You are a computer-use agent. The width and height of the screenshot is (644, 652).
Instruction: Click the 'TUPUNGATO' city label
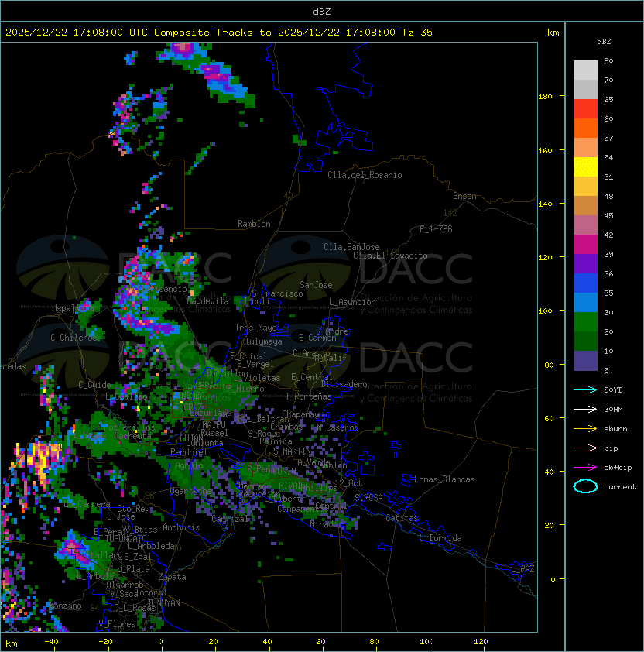125,538
